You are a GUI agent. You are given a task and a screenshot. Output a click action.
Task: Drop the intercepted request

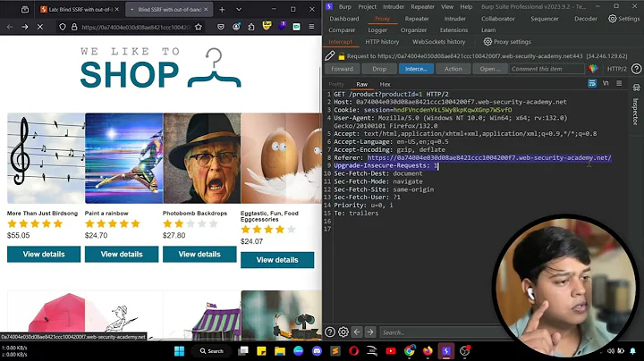(379, 69)
